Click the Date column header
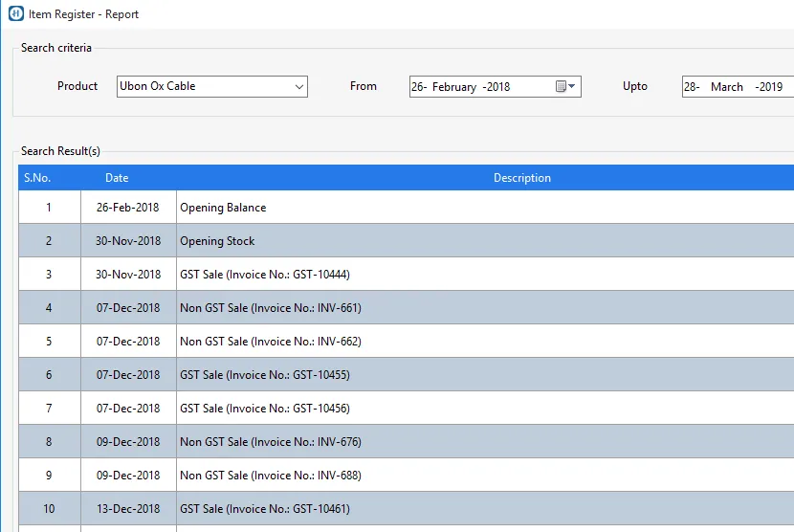The image size is (794, 532). point(117,178)
